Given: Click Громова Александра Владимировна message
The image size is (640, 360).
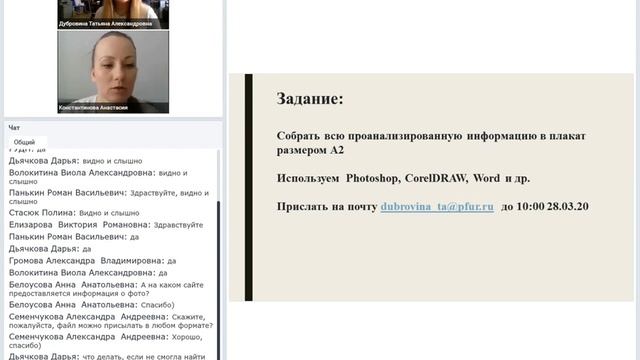Looking at the screenshot, I should 93,260.
